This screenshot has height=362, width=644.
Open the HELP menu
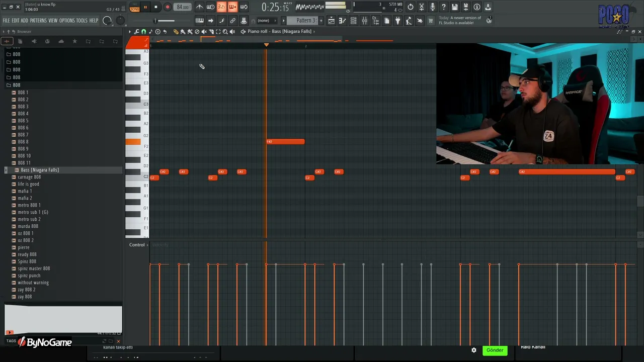click(94, 21)
